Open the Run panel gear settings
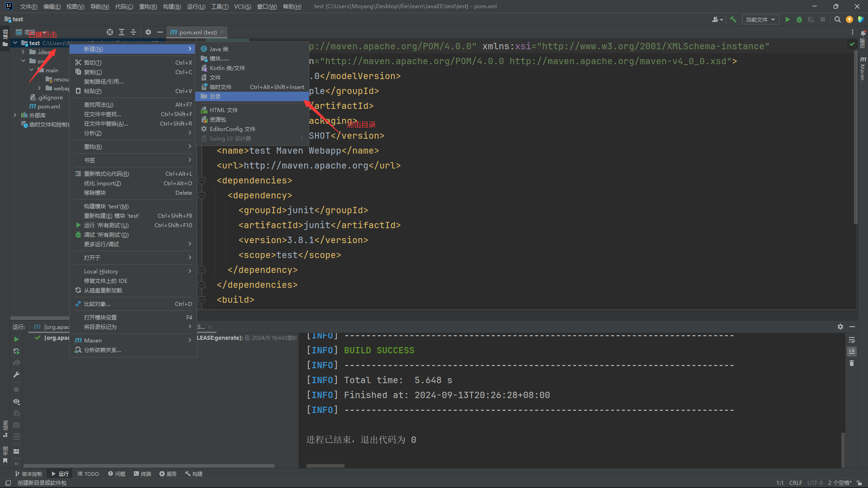Viewport: 868px width, 488px height. pyautogui.click(x=840, y=327)
